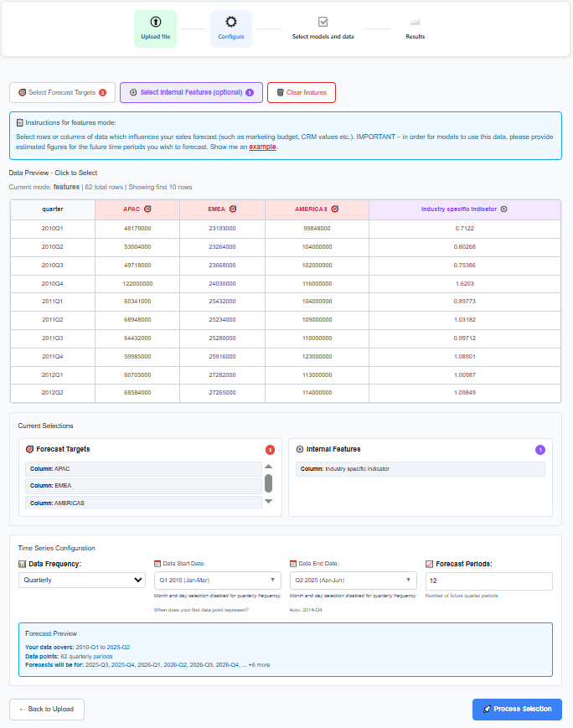The height and width of the screenshot is (728, 573).
Task: Click the 2010Q4 row cell
Action: pyautogui.click(x=53, y=284)
